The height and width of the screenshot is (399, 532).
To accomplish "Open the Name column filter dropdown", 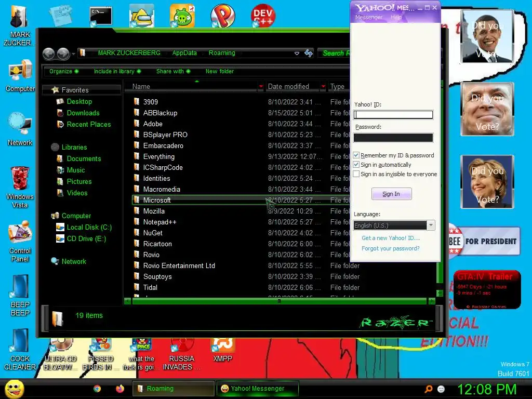I will (261, 87).
